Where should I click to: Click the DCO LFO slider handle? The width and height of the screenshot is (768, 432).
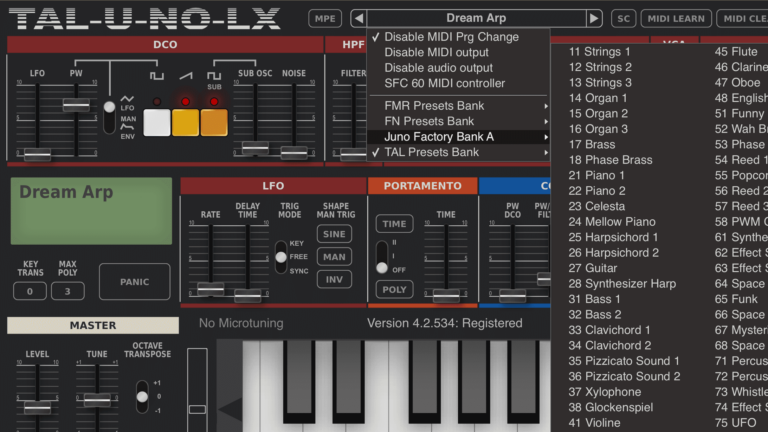pyautogui.click(x=38, y=154)
